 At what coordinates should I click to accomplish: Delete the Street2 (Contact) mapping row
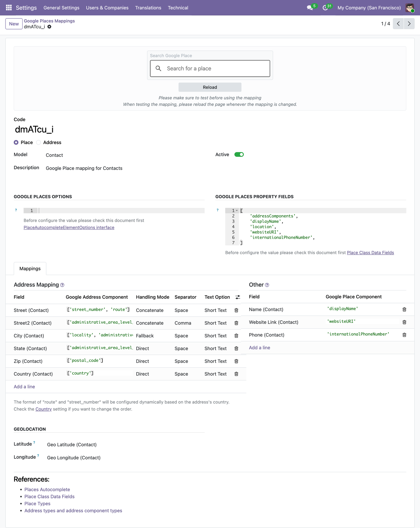click(x=236, y=323)
